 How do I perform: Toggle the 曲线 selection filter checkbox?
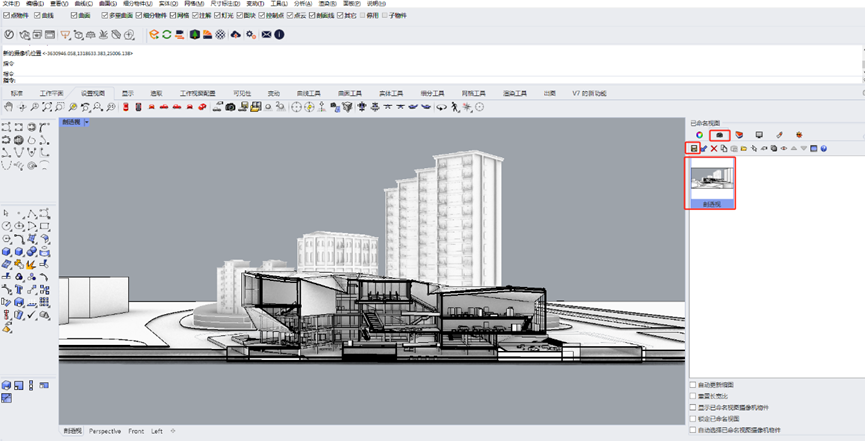click(38, 16)
